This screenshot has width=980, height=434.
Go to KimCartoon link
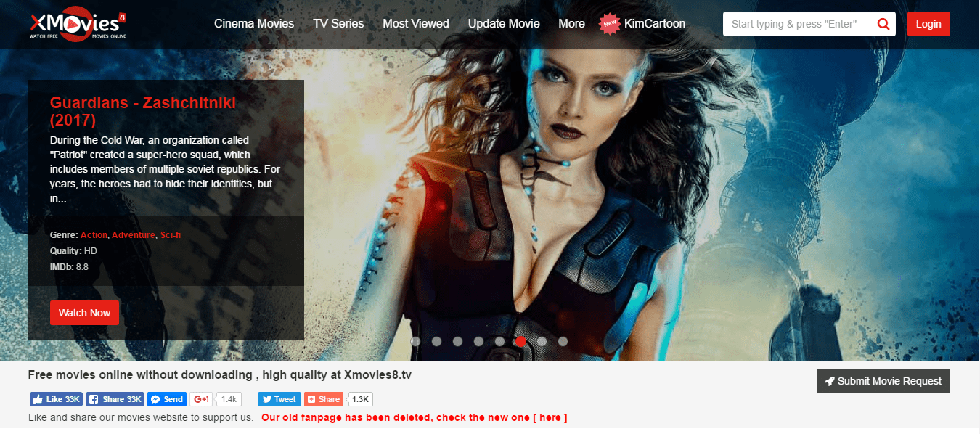tap(654, 24)
